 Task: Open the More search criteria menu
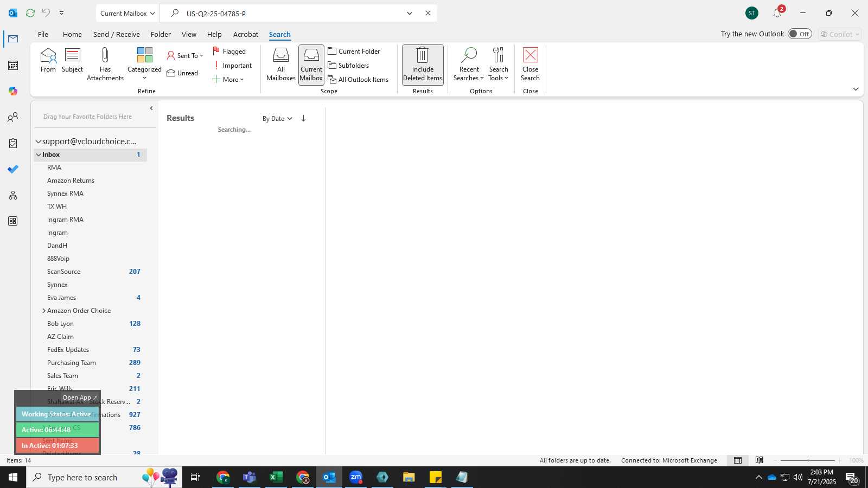pyautogui.click(x=228, y=79)
